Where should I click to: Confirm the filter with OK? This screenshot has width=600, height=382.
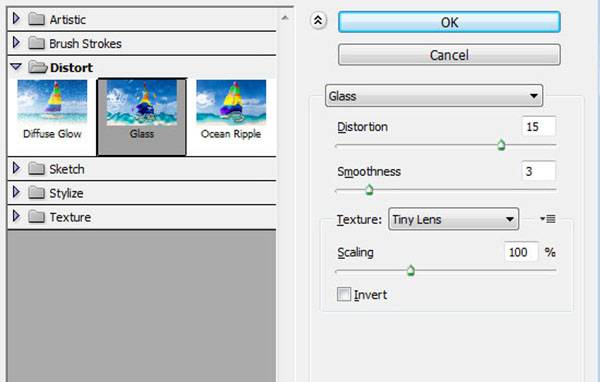pyautogui.click(x=449, y=22)
